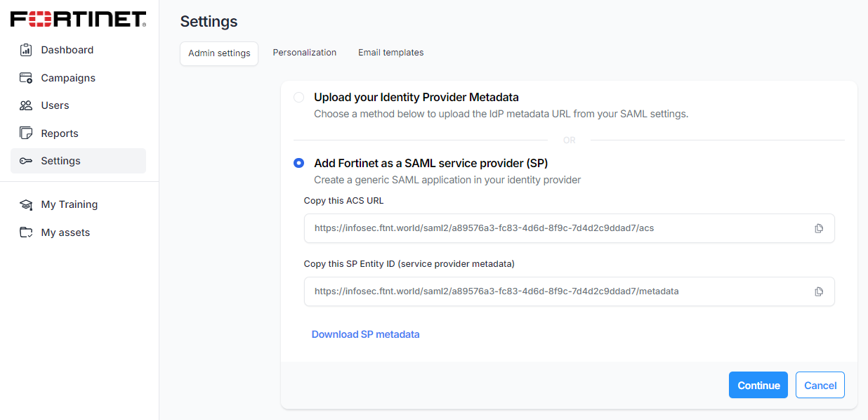Click inside the SP Entity ID field
Image resolution: width=868 pixels, height=420 pixels.
[548, 291]
